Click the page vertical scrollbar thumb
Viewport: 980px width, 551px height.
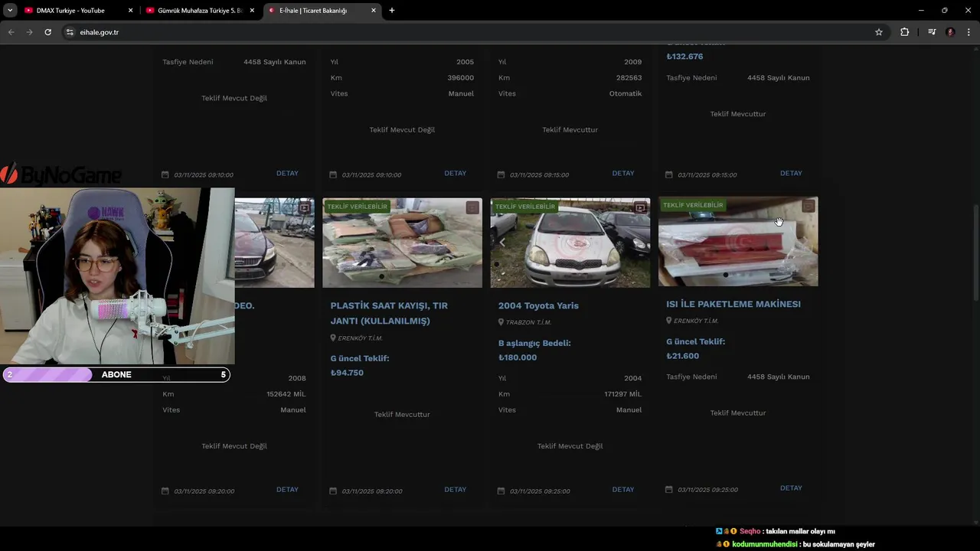[x=975, y=253]
